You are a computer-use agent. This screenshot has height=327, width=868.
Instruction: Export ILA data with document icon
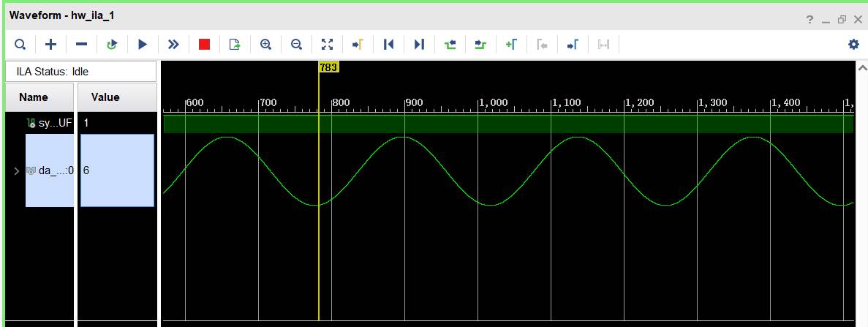tap(235, 45)
